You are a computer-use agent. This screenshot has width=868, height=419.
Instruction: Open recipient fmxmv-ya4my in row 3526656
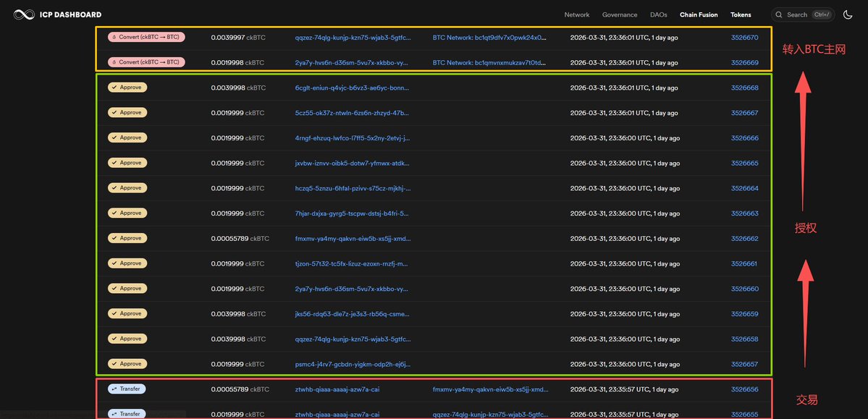point(490,389)
